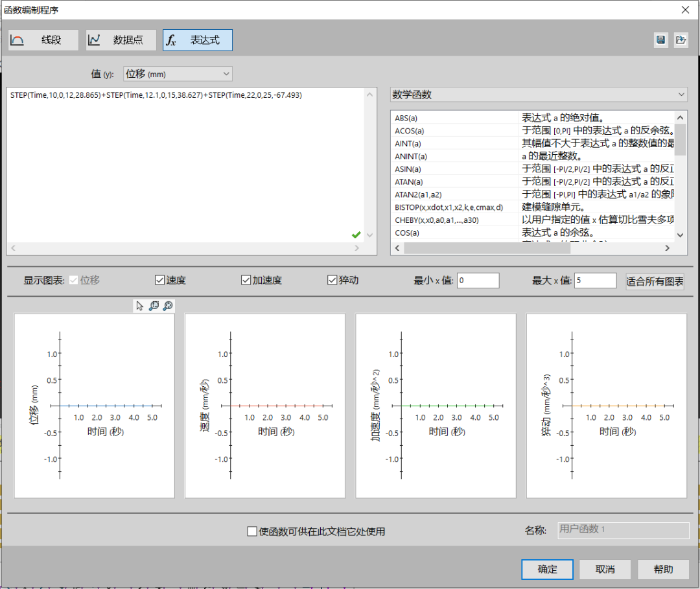
Task: Select the 表达式 (Expression) mode
Action: (x=198, y=40)
